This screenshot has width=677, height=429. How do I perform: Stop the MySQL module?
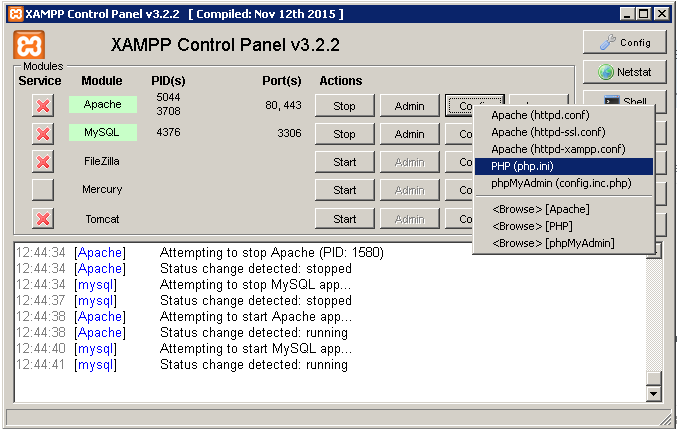click(x=344, y=134)
